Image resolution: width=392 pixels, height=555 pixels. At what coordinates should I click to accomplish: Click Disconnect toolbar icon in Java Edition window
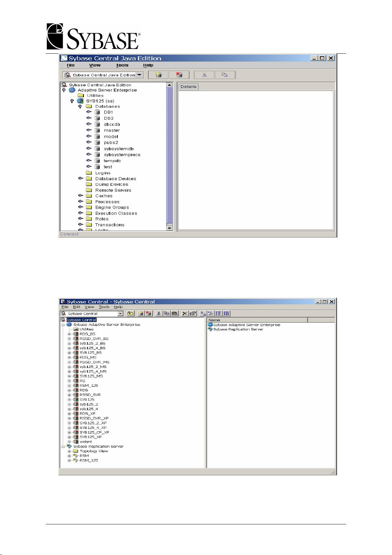pos(179,75)
